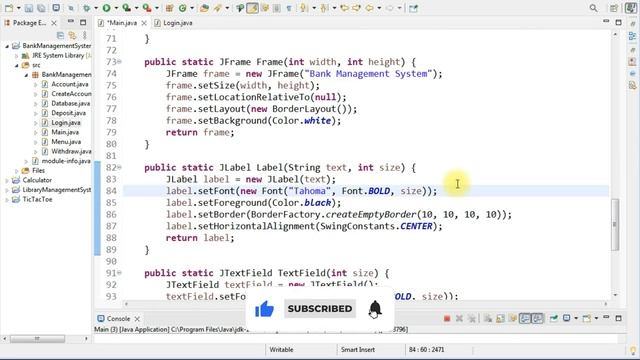Click the green Run button in toolbar
Screen dimensions: 640x360
coord(106,8)
